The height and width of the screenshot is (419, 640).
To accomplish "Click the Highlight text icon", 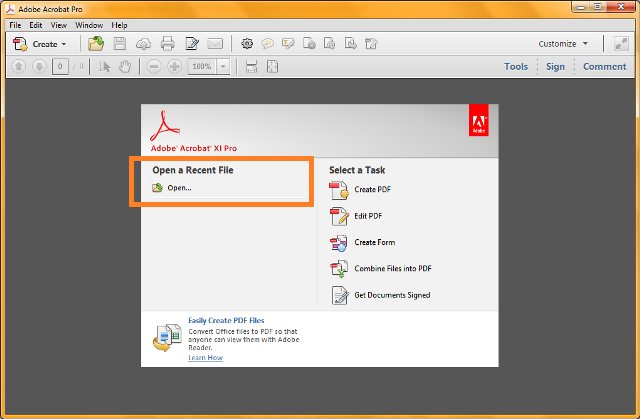I will tap(288, 43).
